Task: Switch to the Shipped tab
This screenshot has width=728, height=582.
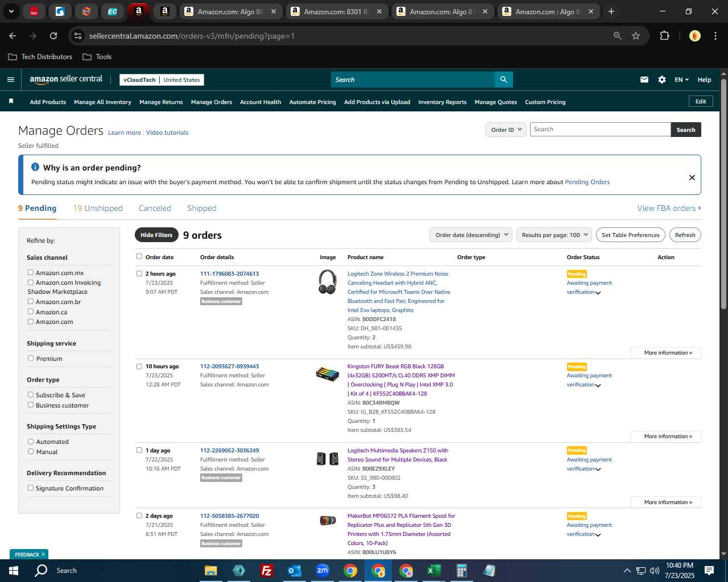Action: point(202,208)
